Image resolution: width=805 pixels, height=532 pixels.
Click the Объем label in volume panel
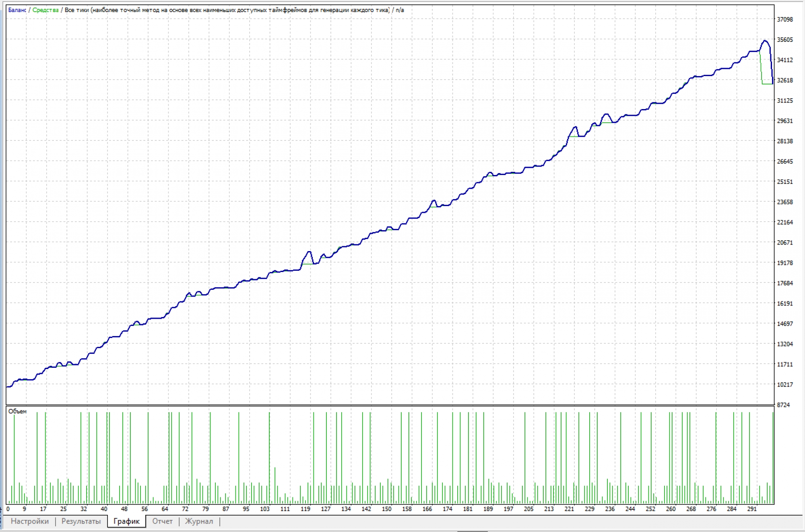17,411
